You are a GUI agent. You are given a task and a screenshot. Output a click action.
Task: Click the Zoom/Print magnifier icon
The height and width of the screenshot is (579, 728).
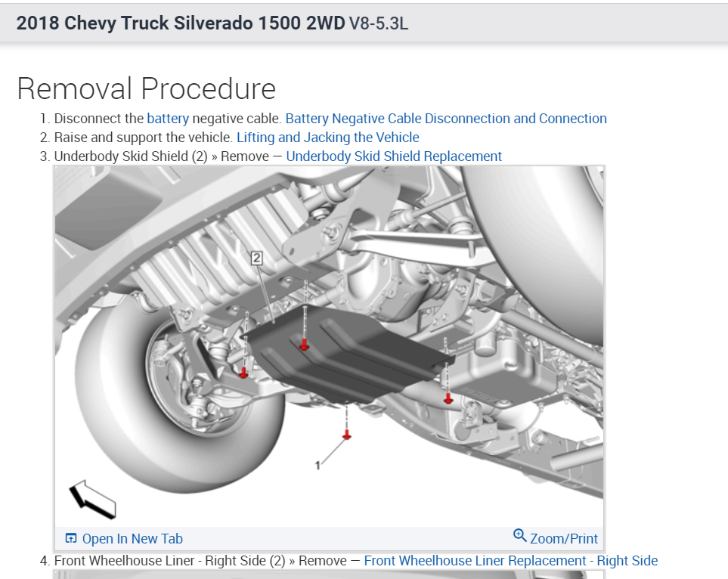519,535
